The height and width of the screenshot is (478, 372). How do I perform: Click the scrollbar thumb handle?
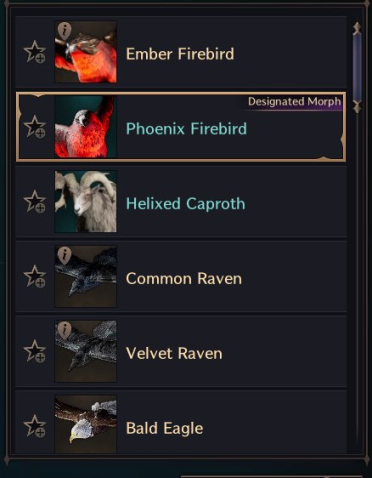coord(357,68)
